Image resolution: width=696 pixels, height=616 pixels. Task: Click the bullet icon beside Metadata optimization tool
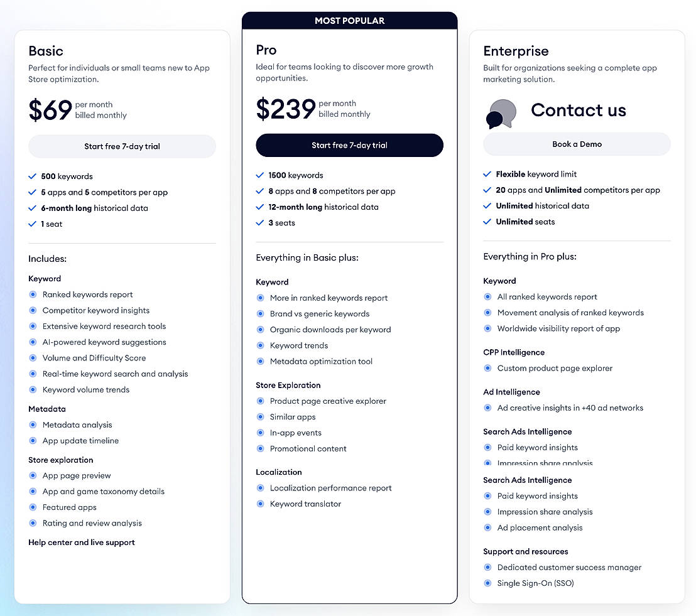[x=260, y=361]
